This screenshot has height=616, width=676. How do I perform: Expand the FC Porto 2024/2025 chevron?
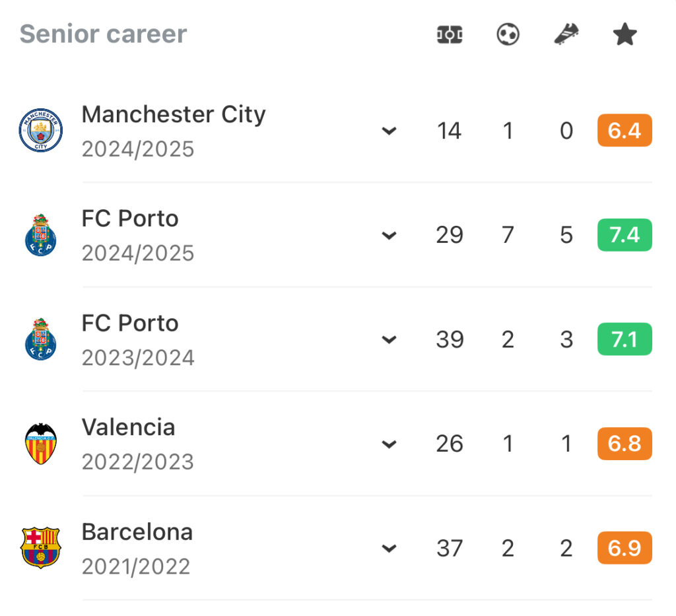389,235
